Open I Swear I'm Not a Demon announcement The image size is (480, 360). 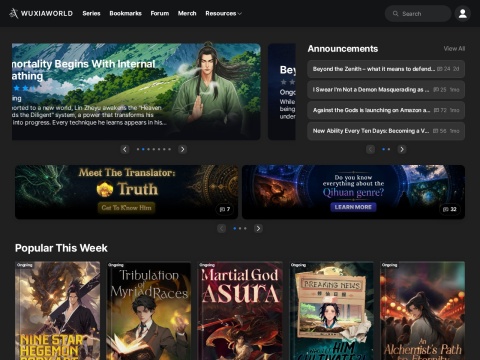tap(386, 90)
